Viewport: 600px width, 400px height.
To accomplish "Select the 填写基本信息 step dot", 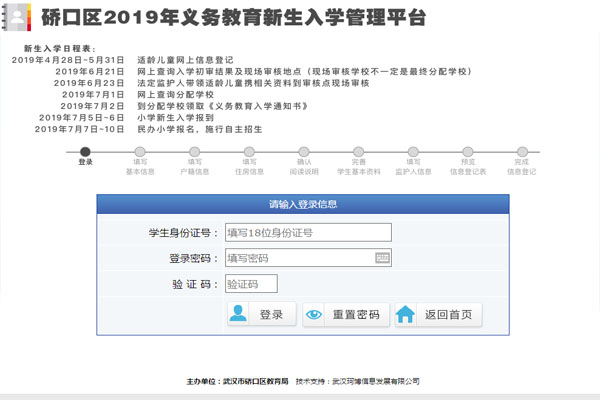I will [x=140, y=151].
